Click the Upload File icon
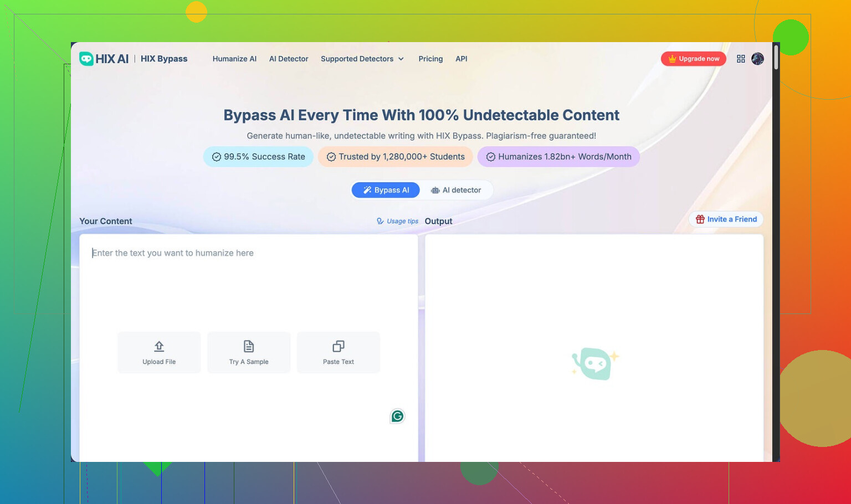 point(159,347)
